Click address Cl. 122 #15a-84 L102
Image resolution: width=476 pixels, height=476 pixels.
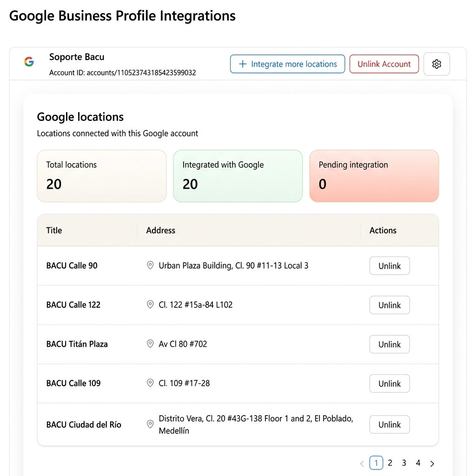point(196,305)
